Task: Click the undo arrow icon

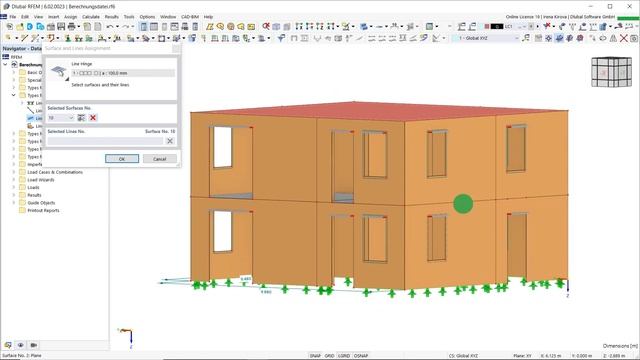Action: [109, 27]
